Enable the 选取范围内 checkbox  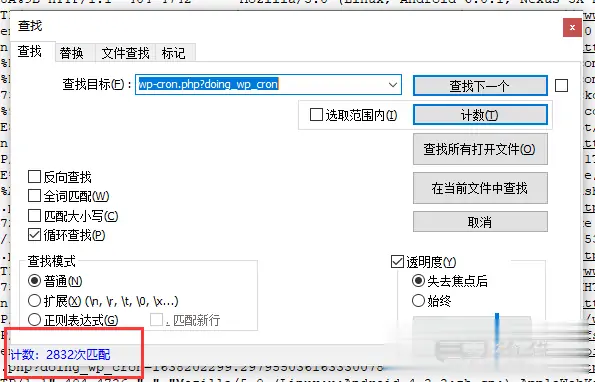click(316, 115)
